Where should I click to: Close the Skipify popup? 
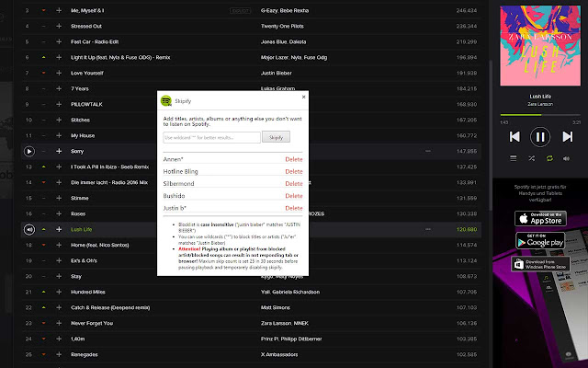(x=303, y=97)
